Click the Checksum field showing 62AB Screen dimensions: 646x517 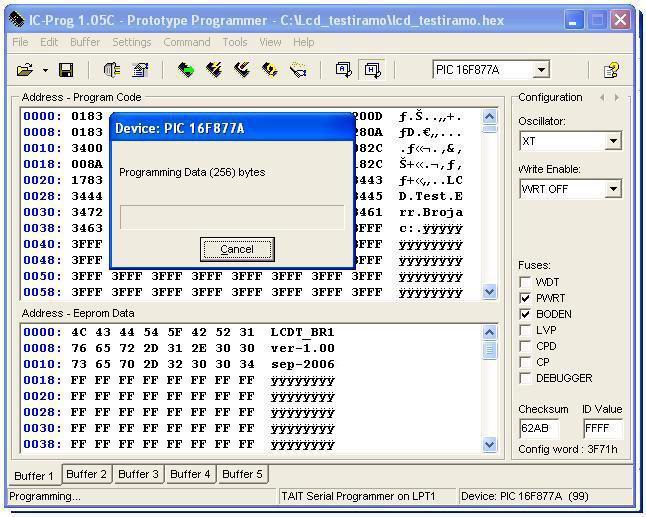(539, 428)
